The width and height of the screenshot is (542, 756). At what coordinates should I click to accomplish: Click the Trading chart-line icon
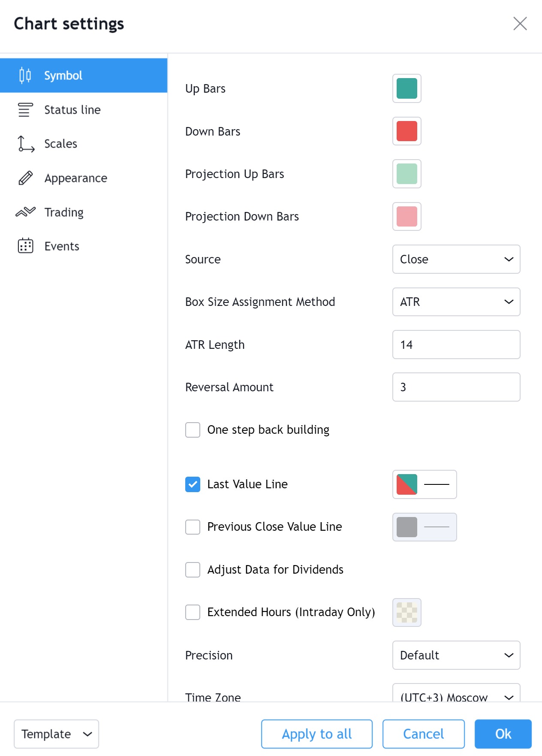click(25, 212)
